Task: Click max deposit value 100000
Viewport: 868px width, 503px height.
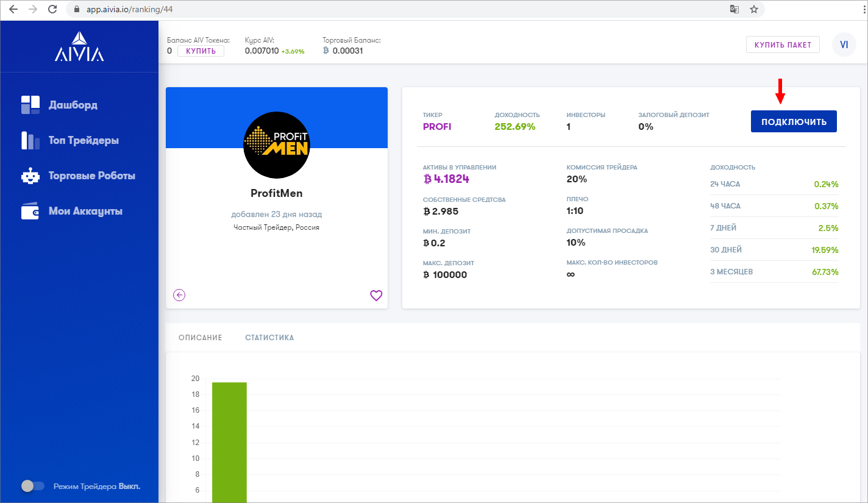Action: point(445,274)
